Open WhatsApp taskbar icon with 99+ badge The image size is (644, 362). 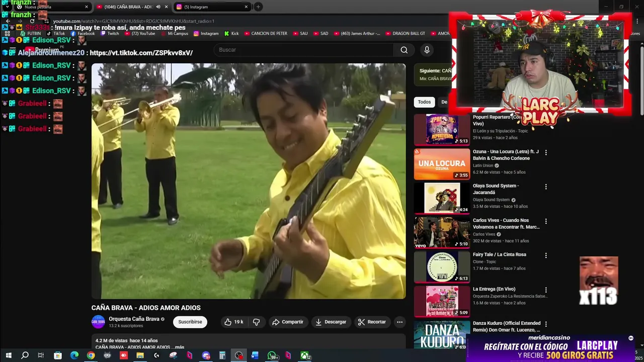click(272, 356)
